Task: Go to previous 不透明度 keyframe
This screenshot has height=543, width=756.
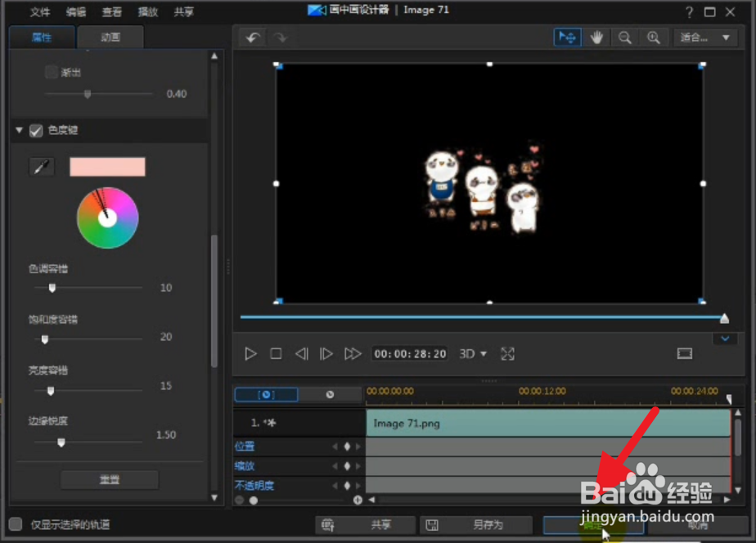Action: coord(335,486)
